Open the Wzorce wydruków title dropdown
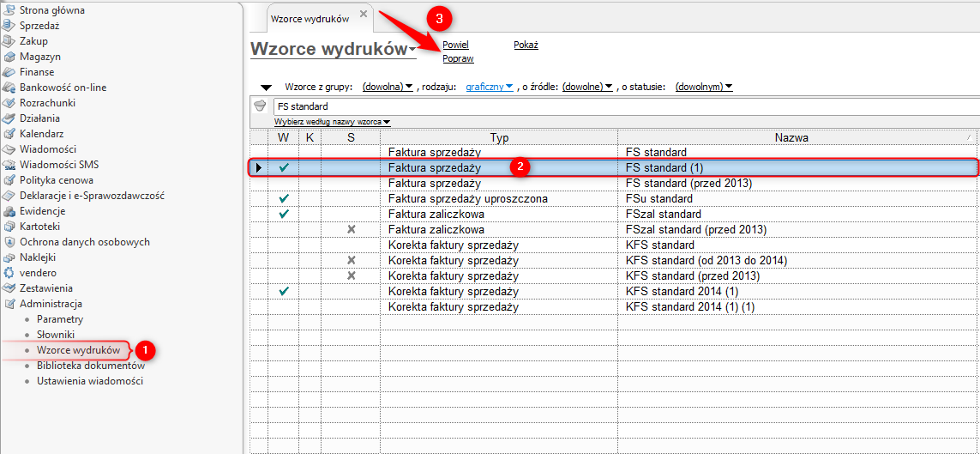The height and width of the screenshot is (454, 980). coord(412,50)
